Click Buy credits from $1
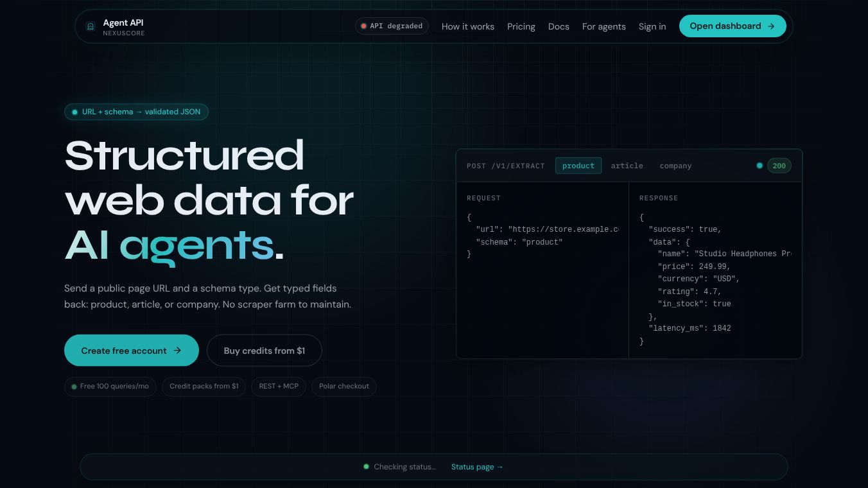 pos(265,351)
